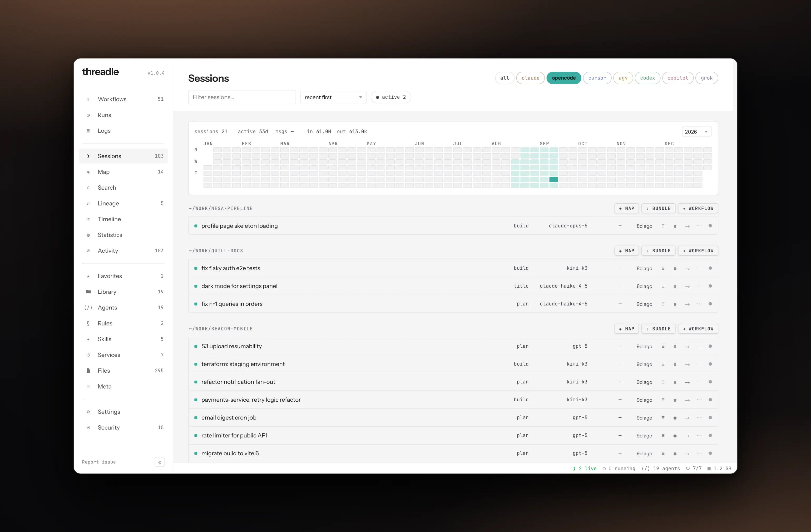The width and height of the screenshot is (811, 532).
Task: Click the Map diamond icon in sidebar
Action: point(88,172)
